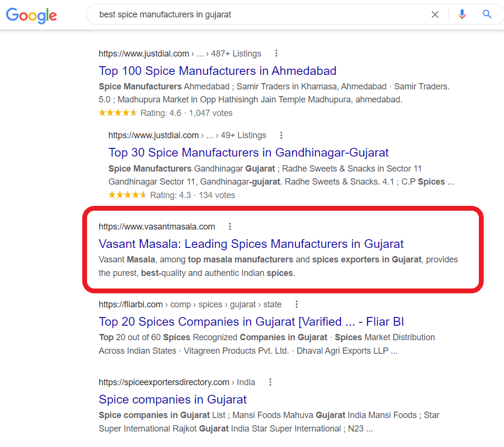
Task: Click the blue search magnifying glass icon
Action: coord(487,14)
